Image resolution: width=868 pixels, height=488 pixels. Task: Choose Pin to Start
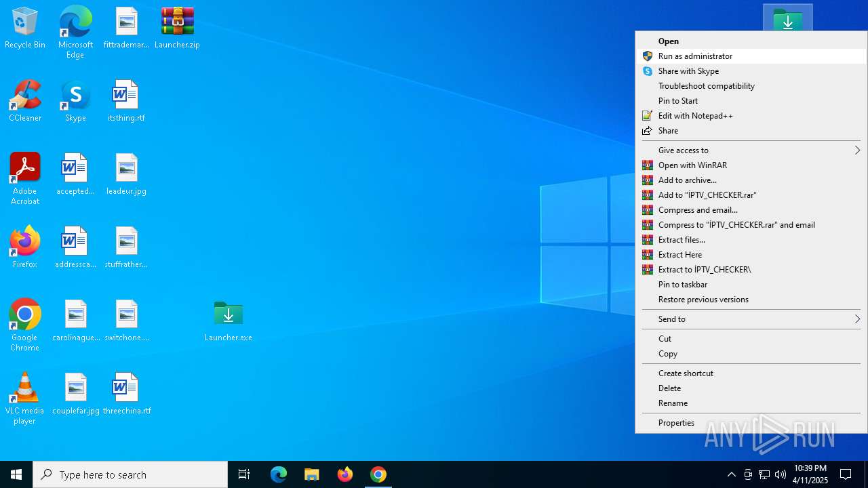tap(751, 101)
